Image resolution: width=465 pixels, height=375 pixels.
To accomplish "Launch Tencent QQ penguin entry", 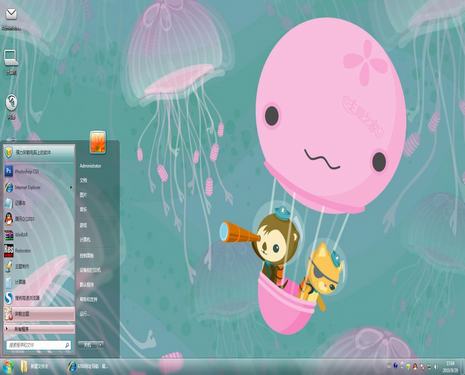I will click(x=39, y=219).
